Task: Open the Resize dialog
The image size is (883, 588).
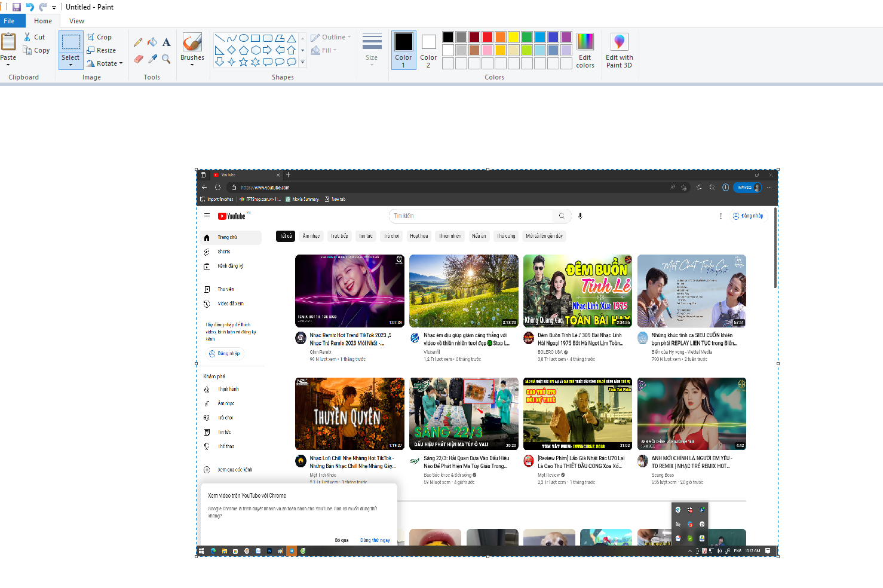Action: pos(101,50)
